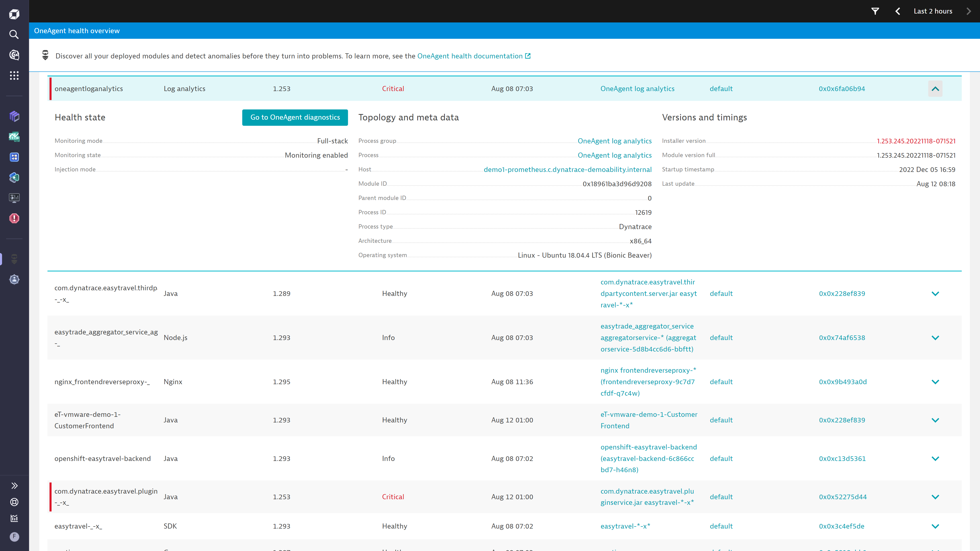The height and width of the screenshot is (551, 980).
Task: Expand the nginx_frontendreverseproxy row details
Action: pyautogui.click(x=936, y=381)
